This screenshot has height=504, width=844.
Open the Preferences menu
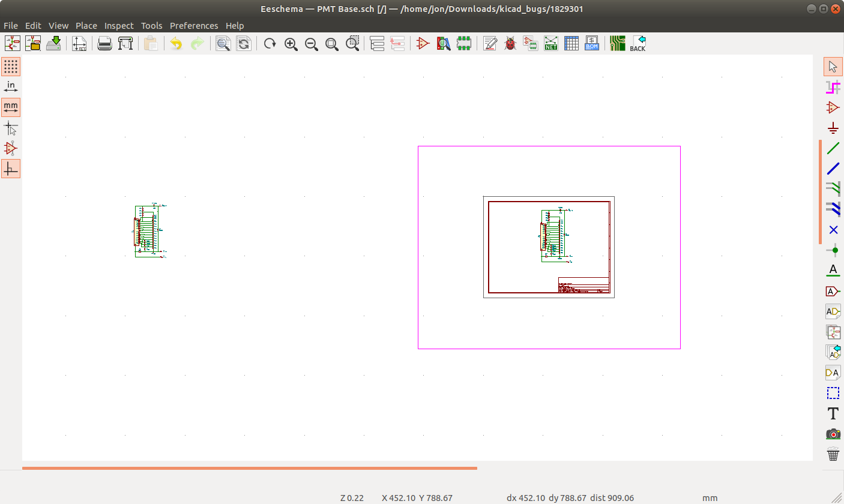tap(193, 26)
